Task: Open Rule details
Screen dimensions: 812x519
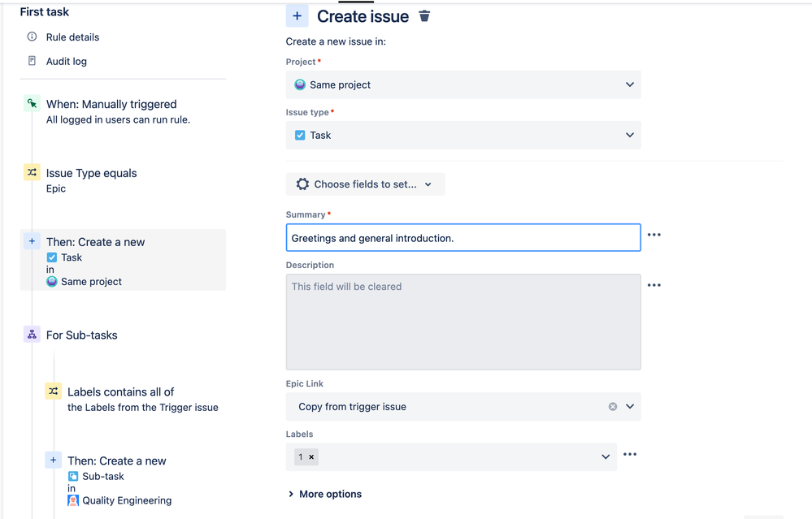Action: (72, 37)
